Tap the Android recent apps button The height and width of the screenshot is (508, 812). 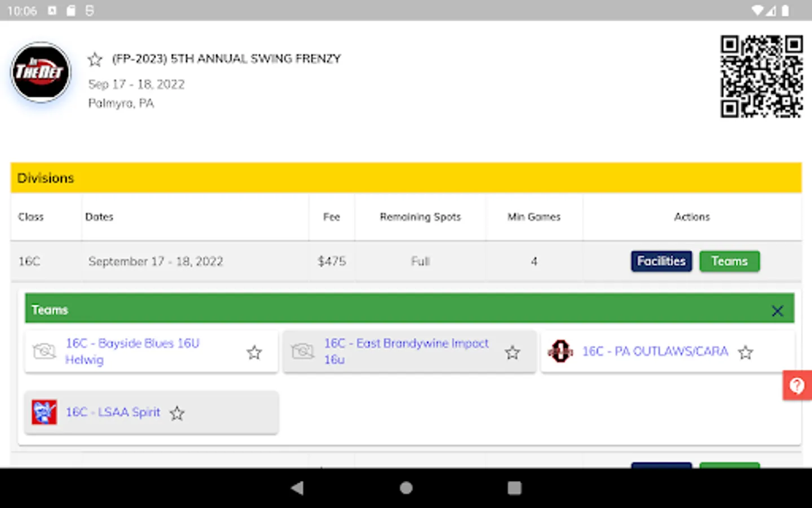click(514, 488)
